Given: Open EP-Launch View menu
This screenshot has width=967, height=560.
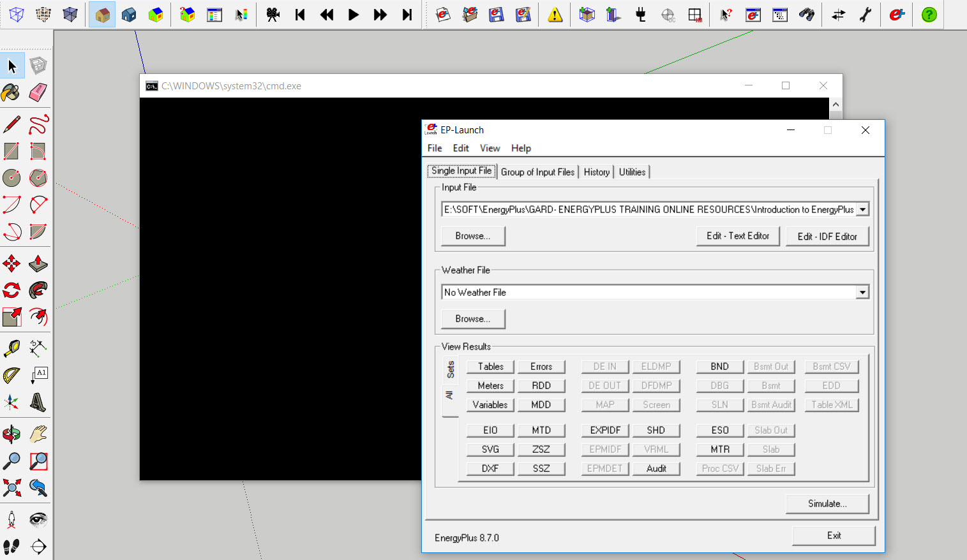Looking at the screenshot, I should [x=490, y=148].
